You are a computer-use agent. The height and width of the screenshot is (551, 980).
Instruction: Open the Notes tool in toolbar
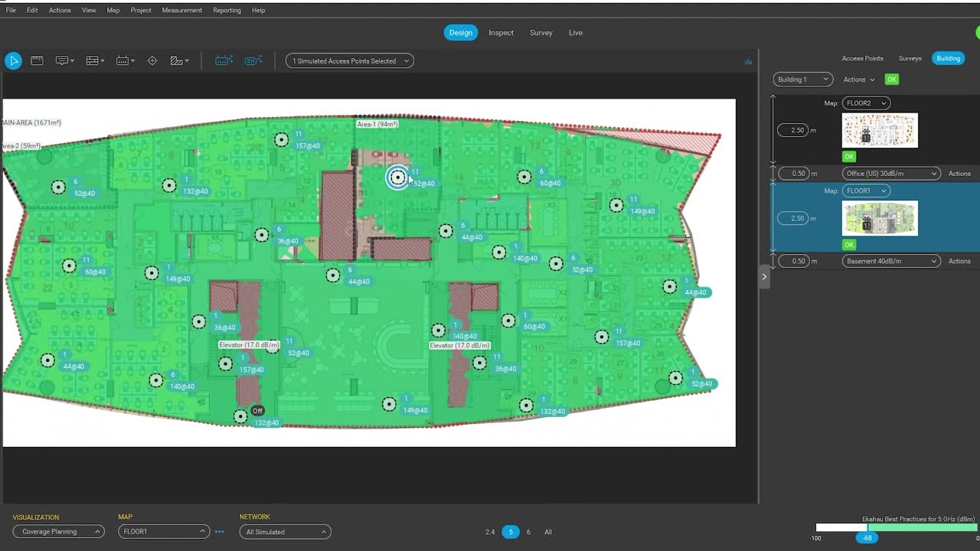(65, 60)
